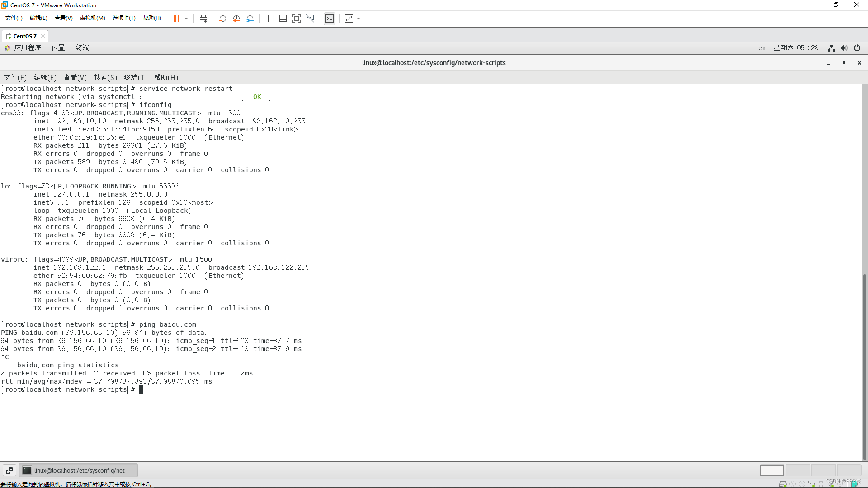Screen dimensions: 868x488
Task: Open terminal 帮助(H) menu
Action: pyautogui.click(x=166, y=78)
